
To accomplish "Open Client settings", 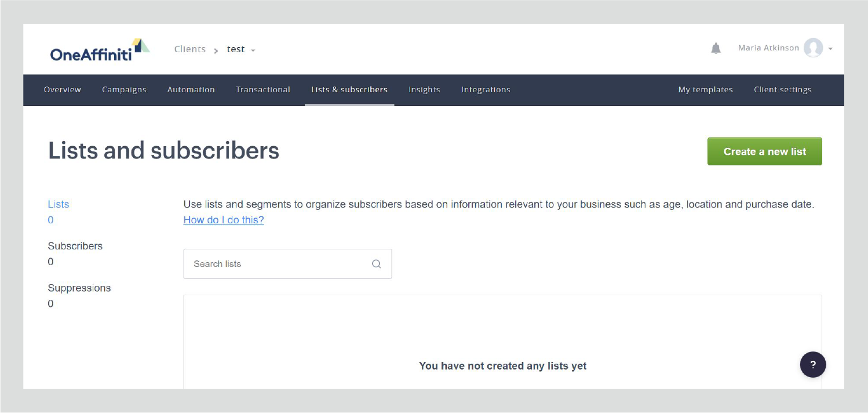I will 783,90.
